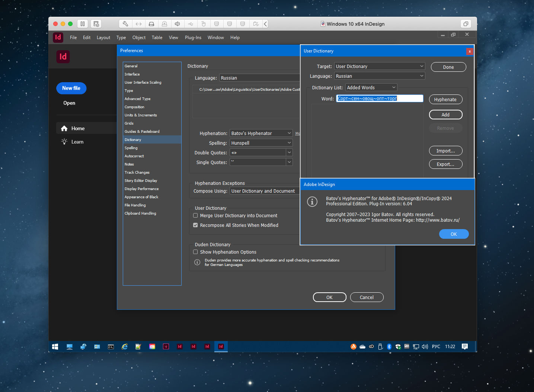Enable Show Hyphenation Options checkbox
534x392 pixels.
click(195, 252)
